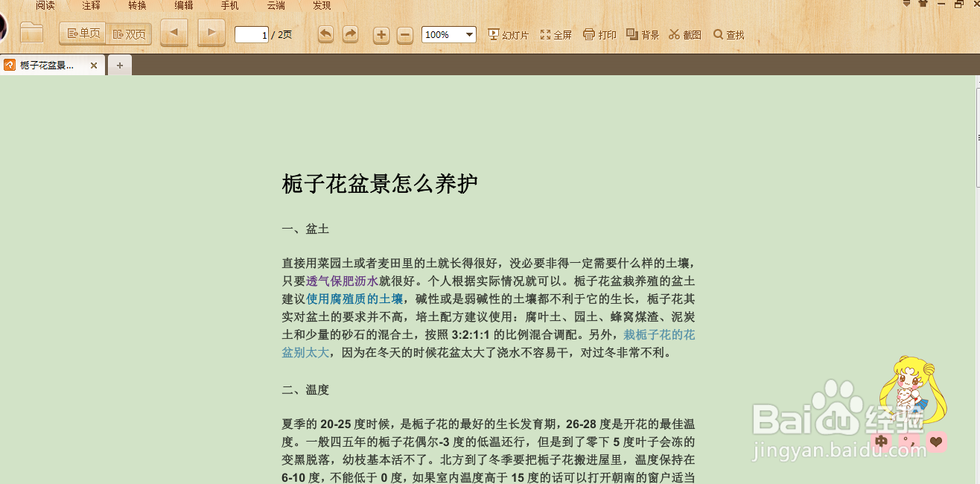The height and width of the screenshot is (484, 980).
Task: Enter full screen via the 全屏 icon
Action: (556, 34)
